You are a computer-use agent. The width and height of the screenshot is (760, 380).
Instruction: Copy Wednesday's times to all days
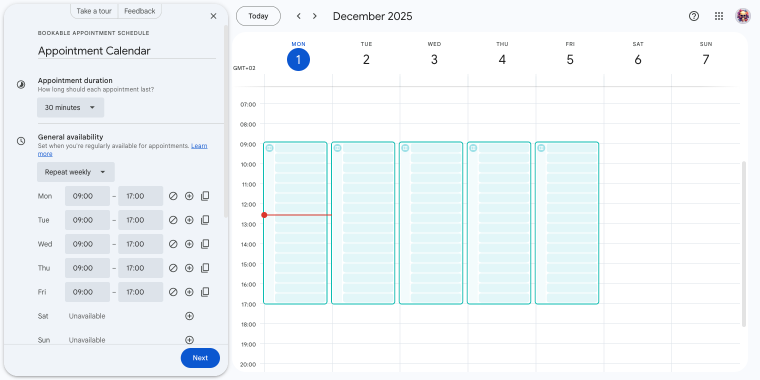coord(205,244)
